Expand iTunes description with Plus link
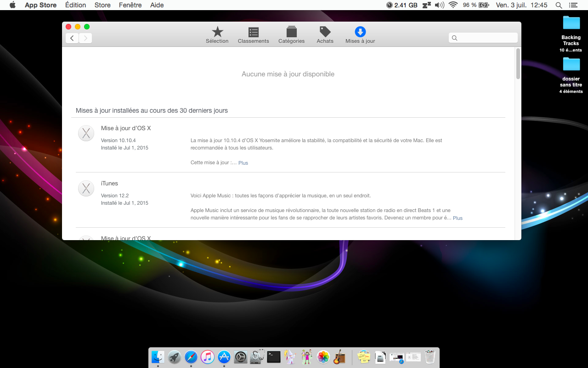The image size is (588, 368). click(x=458, y=218)
